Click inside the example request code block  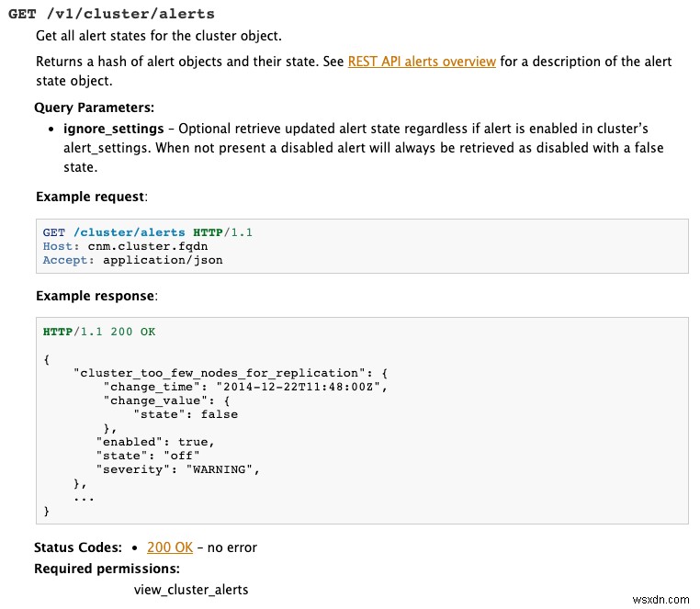pos(459,246)
